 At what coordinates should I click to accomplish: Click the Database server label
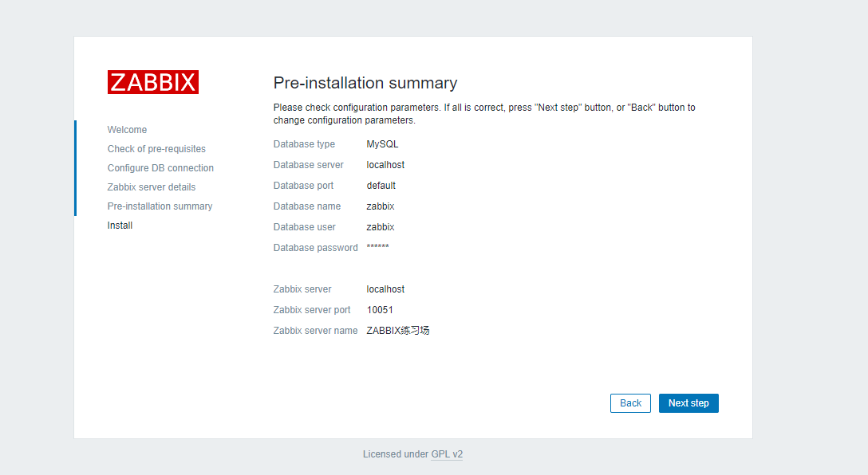click(308, 165)
